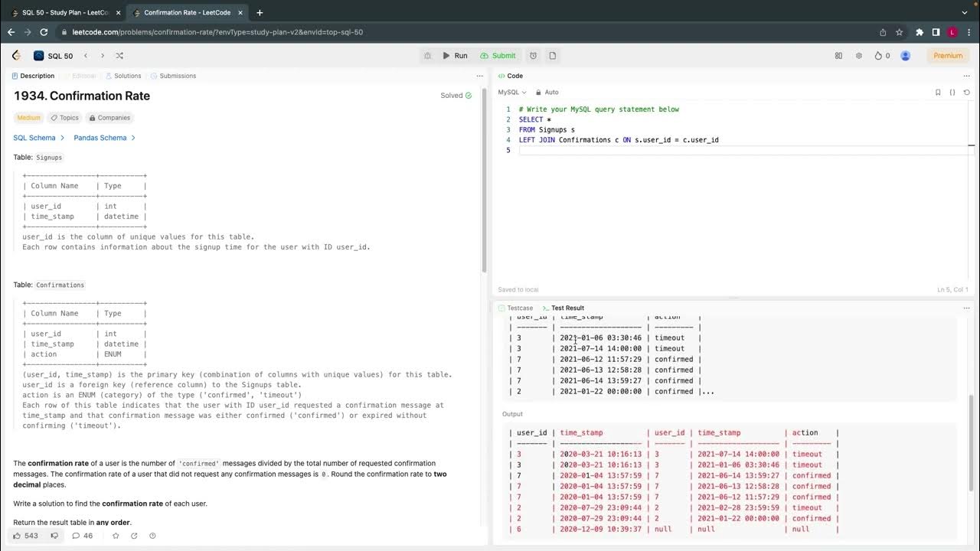Open the Solutions tab
This screenshot has height=551, width=980.
(x=122, y=76)
